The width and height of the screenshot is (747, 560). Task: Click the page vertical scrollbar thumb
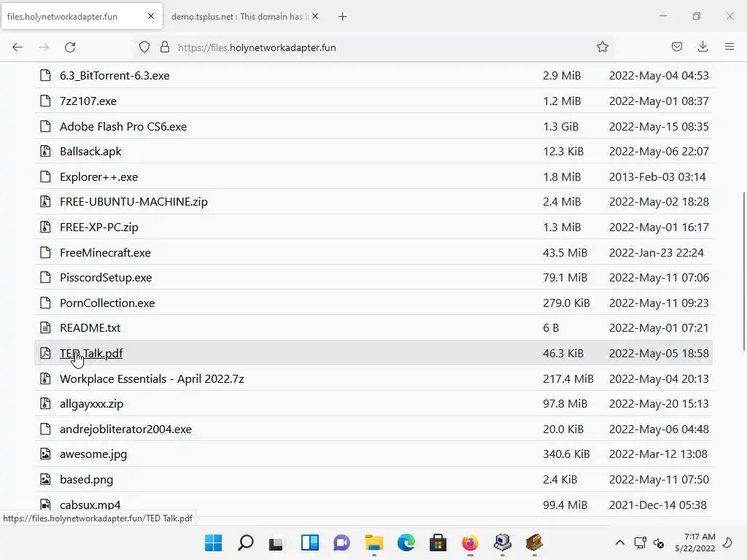point(743,271)
